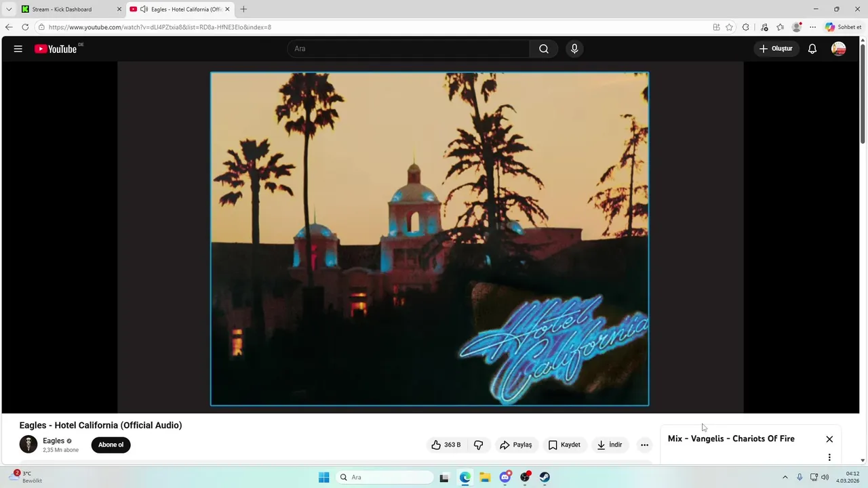Open the media control music-note icon
The image size is (868, 488).
point(764,27)
